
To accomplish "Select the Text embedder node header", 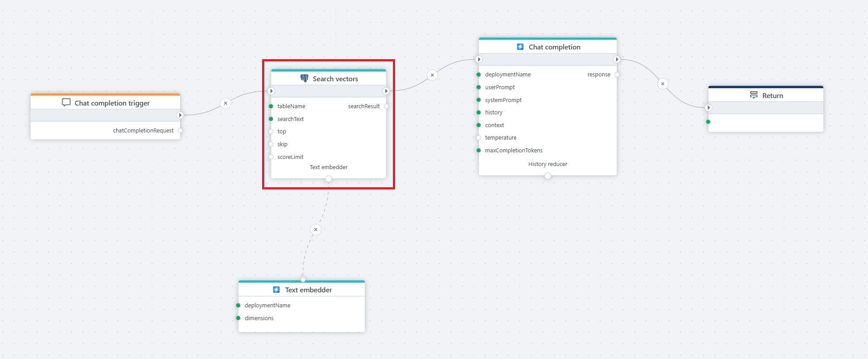I will (x=308, y=290).
